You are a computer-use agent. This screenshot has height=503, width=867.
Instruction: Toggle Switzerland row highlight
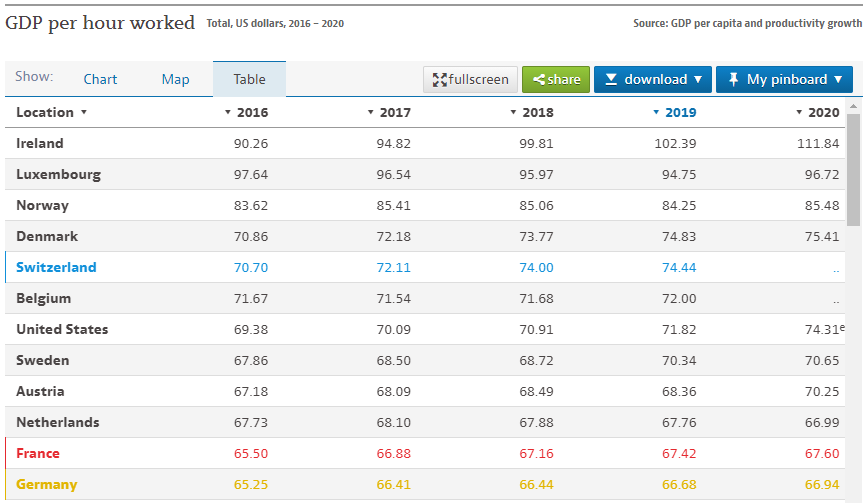[56, 267]
